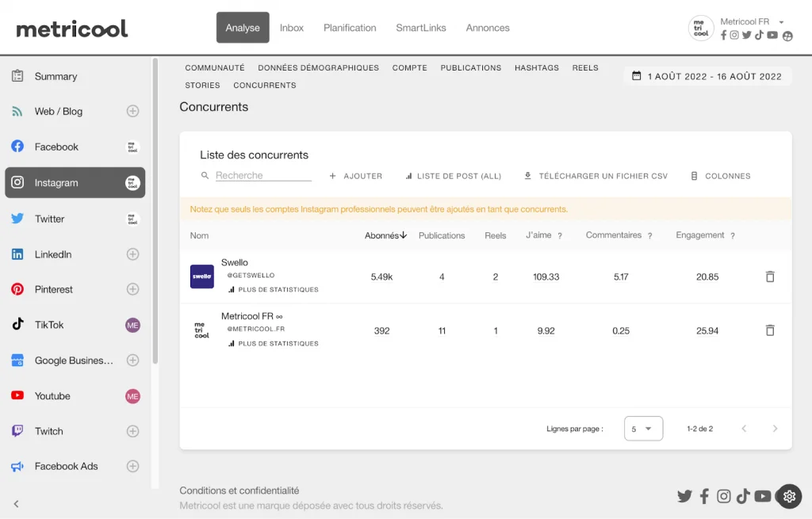812x519 pixels.
Task: Click the Web / Blog RSS icon
Action: [x=17, y=111]
